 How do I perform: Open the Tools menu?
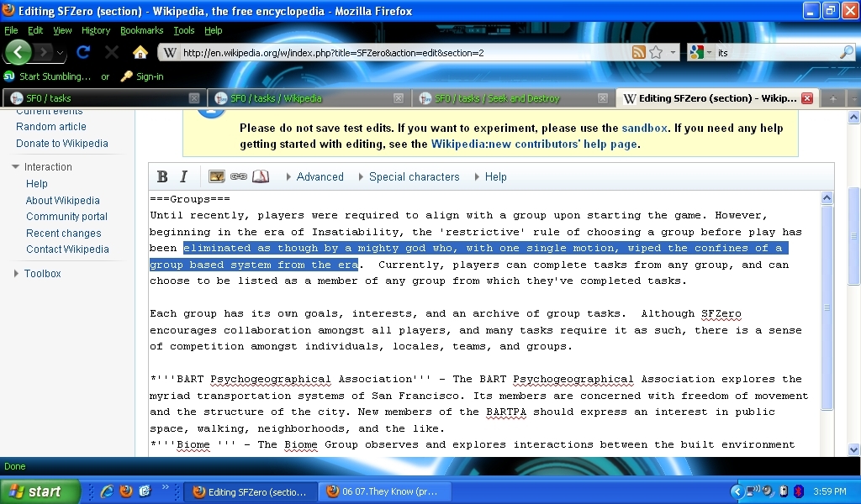coord(184,30)
